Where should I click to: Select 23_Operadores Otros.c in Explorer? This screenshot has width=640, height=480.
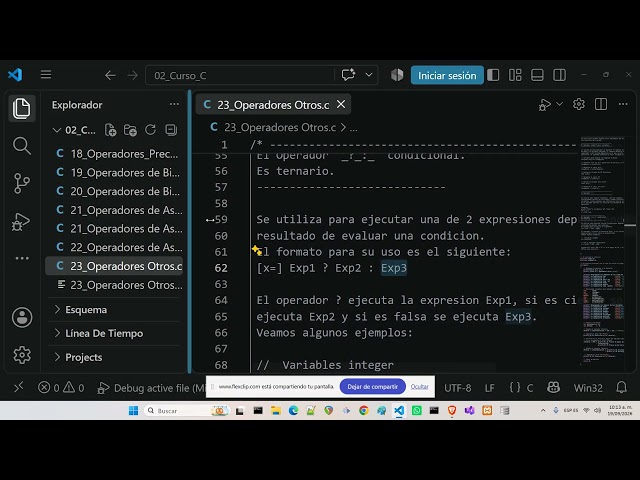114,266
